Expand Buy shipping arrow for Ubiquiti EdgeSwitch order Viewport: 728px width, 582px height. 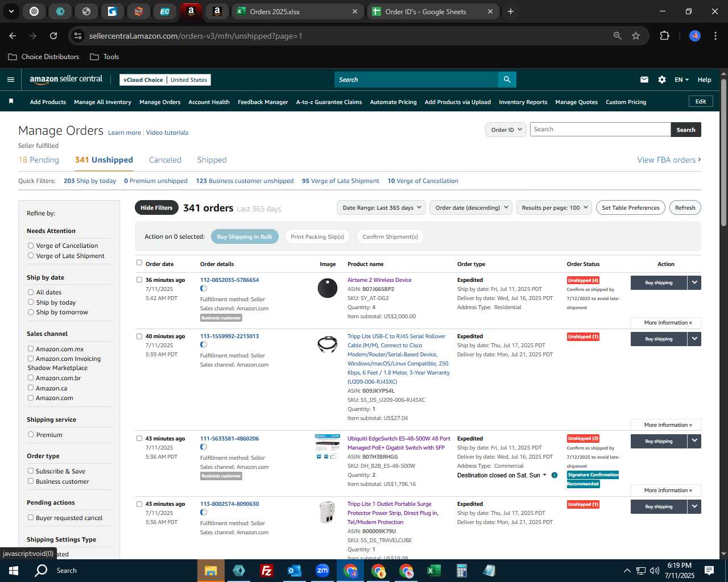click(x=694, y=441)
